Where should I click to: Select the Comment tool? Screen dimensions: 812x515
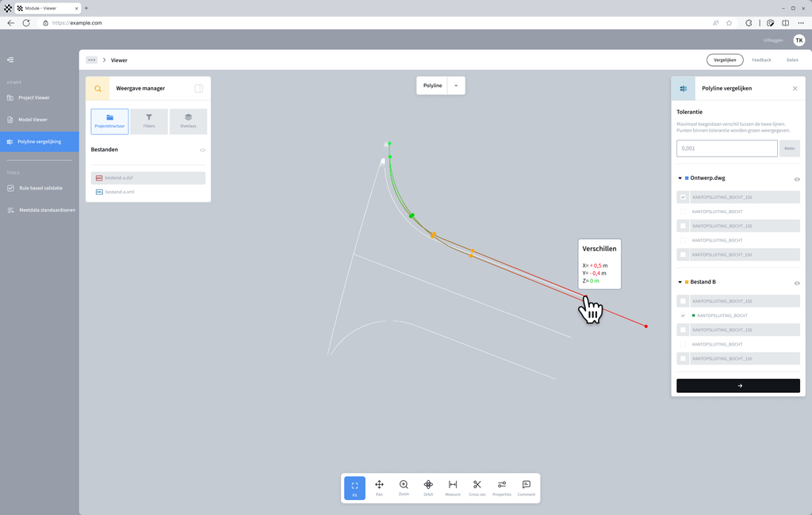click(527, 488)
